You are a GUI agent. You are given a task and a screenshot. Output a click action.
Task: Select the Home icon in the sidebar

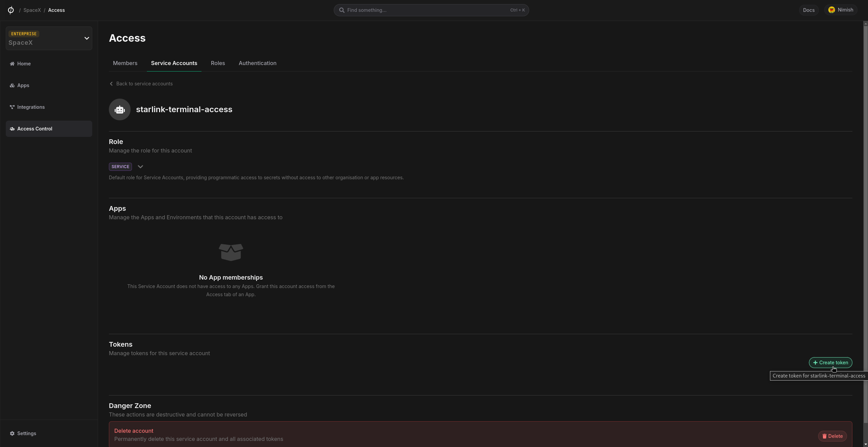click(12, 63)
